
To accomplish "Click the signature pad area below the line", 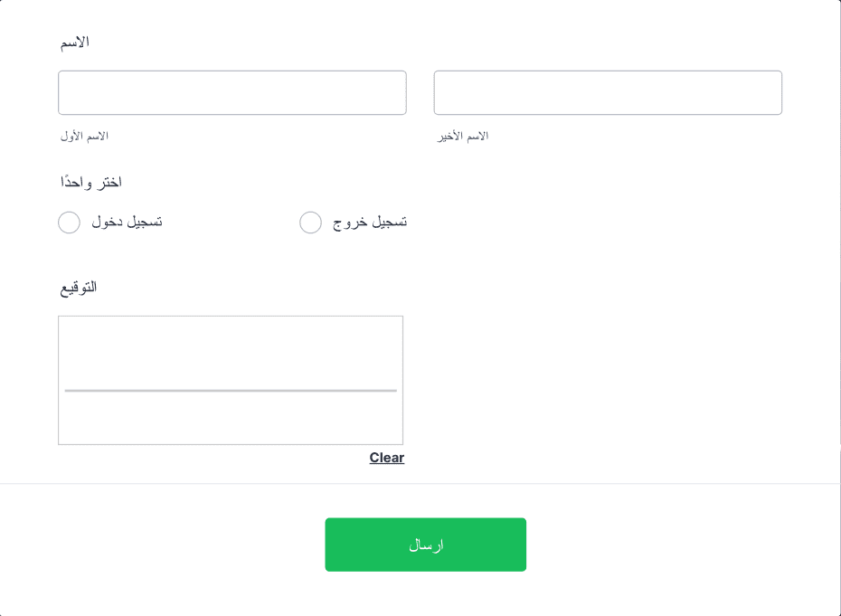I will (x=231, y=418).
